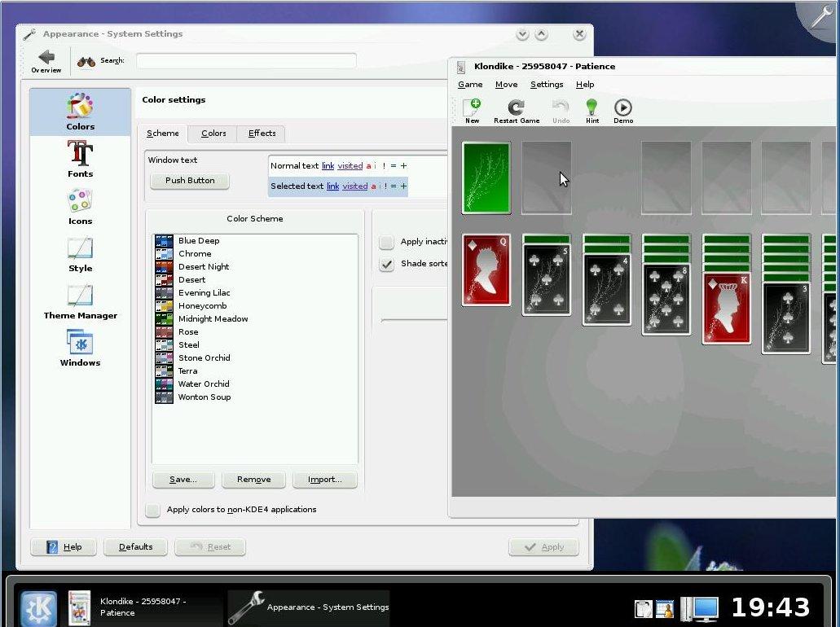Go back to Overview in System Settings

pos(46,61)
